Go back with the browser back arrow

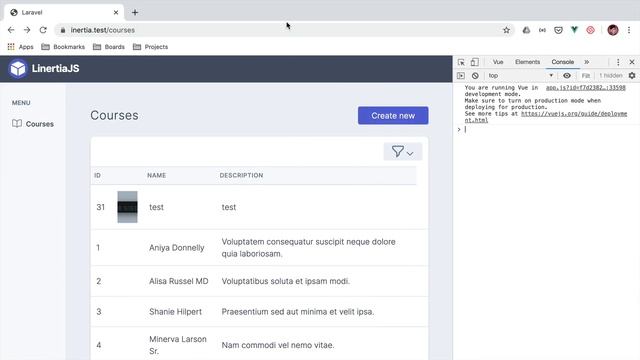click(11, 30)
